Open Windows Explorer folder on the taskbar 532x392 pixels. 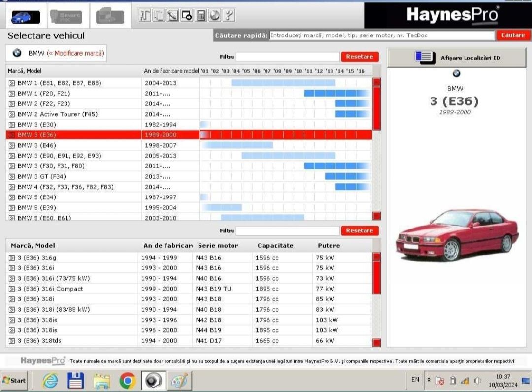pyautogui.click(x=102, y=381)
